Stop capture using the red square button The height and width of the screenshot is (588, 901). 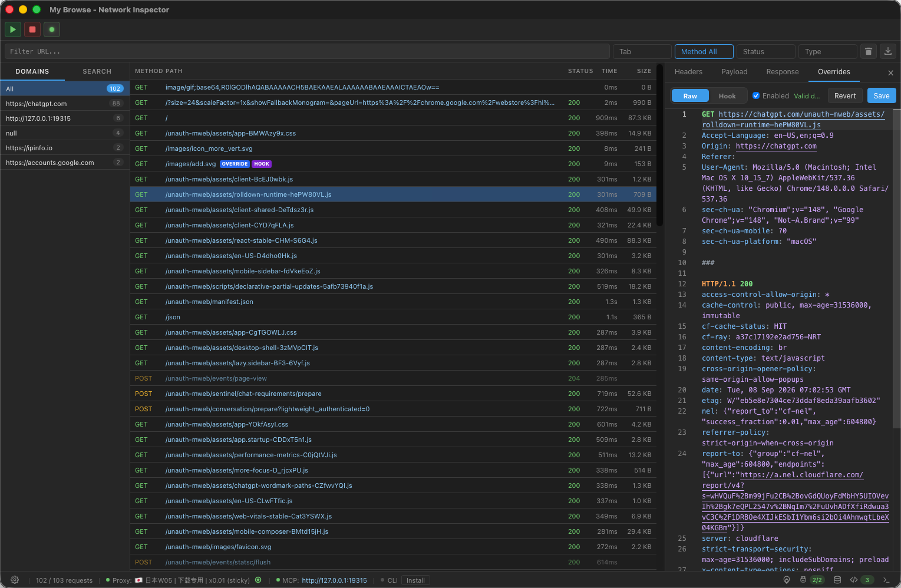coord(32,29)
